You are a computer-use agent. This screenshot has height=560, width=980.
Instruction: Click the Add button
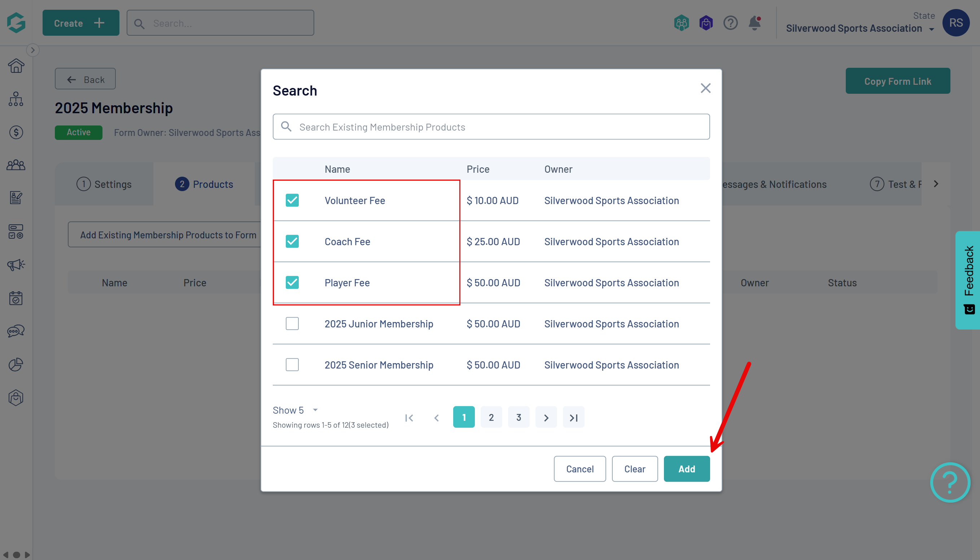686,469
